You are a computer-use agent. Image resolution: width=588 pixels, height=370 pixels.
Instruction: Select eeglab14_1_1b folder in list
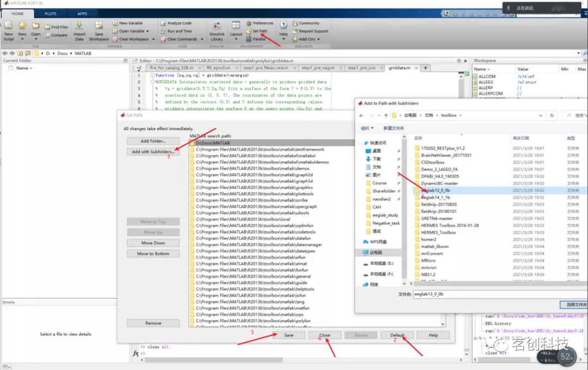coord(435,197)
